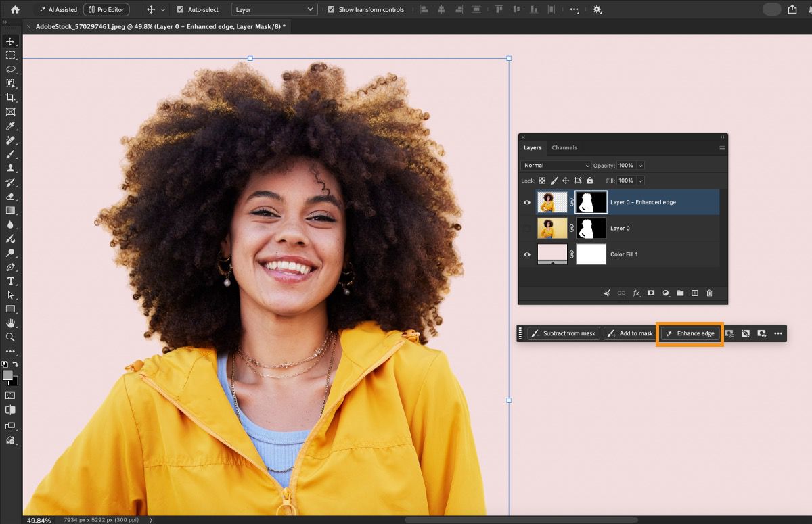Select the Dodge tool
This screenshot has width=812, height=524.
[x=10, y=253]
